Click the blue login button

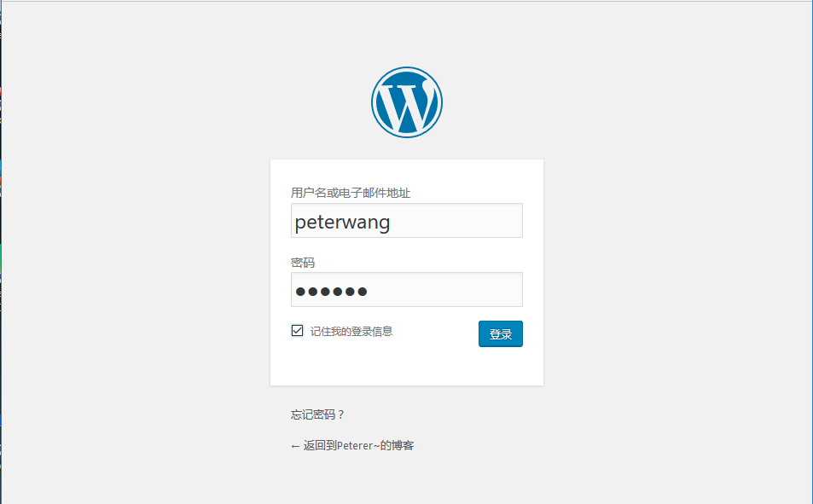(x=500, y=333)
